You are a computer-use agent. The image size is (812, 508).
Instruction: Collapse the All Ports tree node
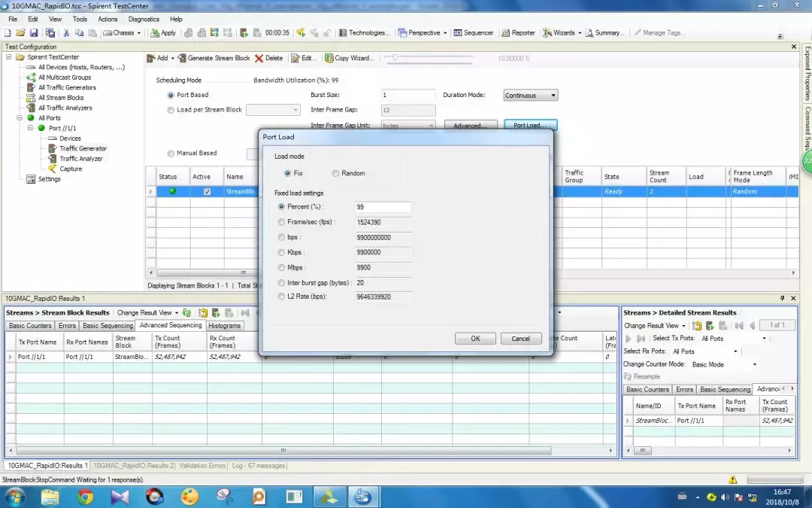click(x=20, y=118)
